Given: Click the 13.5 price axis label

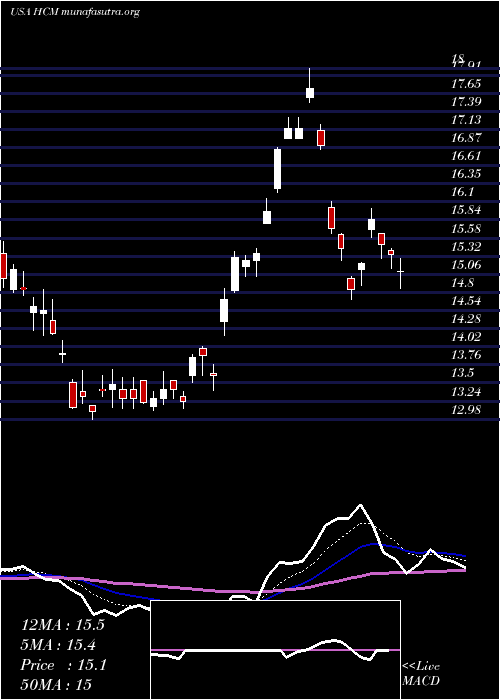Looking at the screenshot, I should pyautogui.click(x=462, y=373).
